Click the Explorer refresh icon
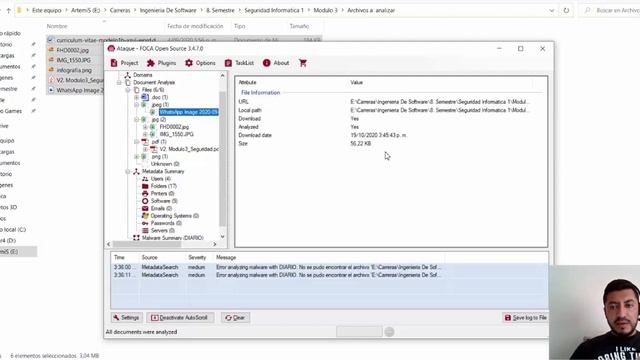Viewport: 640px width, 360px height. [566, 11]
